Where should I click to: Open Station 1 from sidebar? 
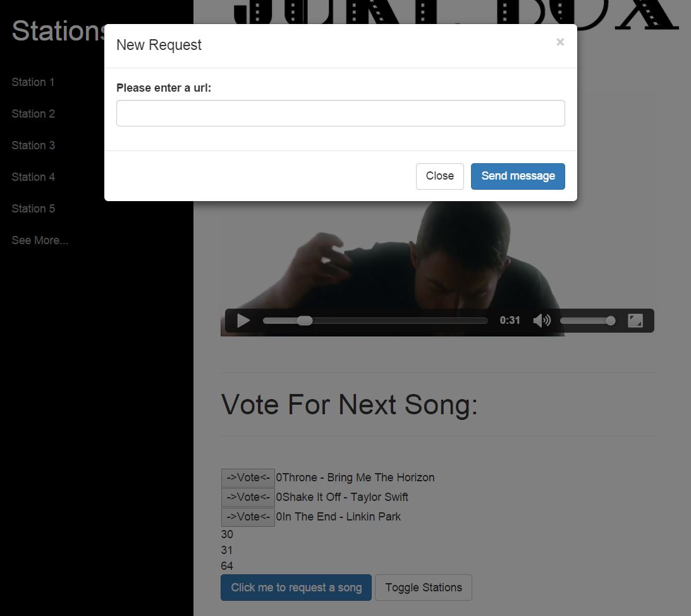click(33, 82)
